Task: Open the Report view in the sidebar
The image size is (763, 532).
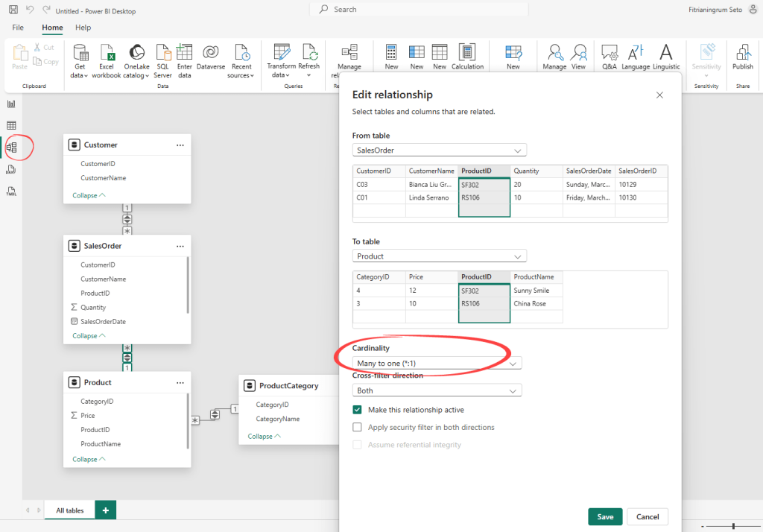Action: [10, 104]
